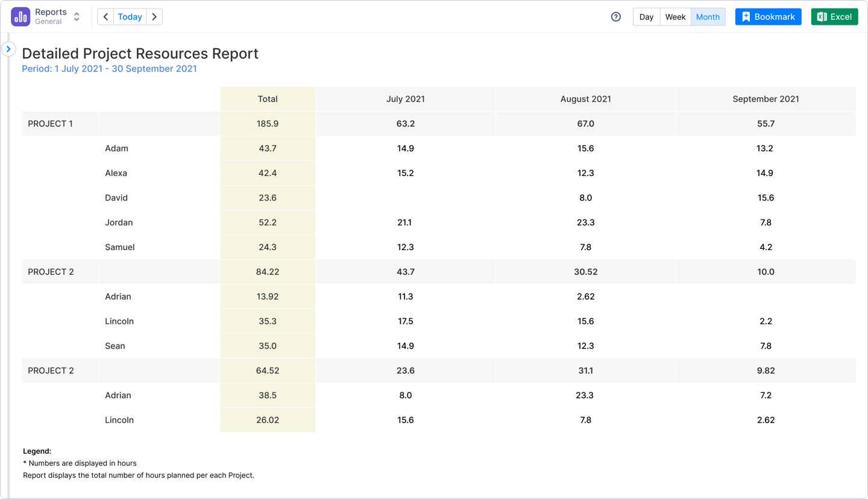Image resolution: width=868 pixels, height=499 pixels.
Task: Click Jordan's total 52.2
Action: pos(268,222)
